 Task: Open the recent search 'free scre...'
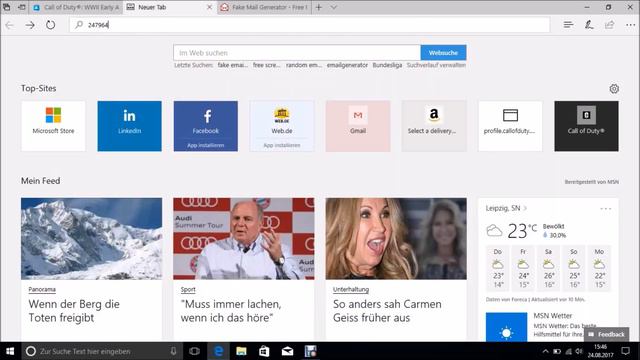(267, 65)
